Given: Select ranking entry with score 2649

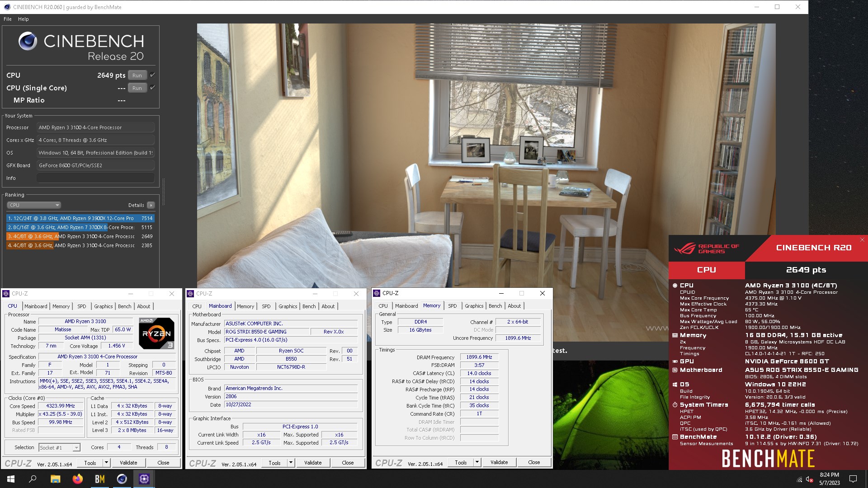Looking at the screenshot, I should pyautogui.click(x=80, y=236).
